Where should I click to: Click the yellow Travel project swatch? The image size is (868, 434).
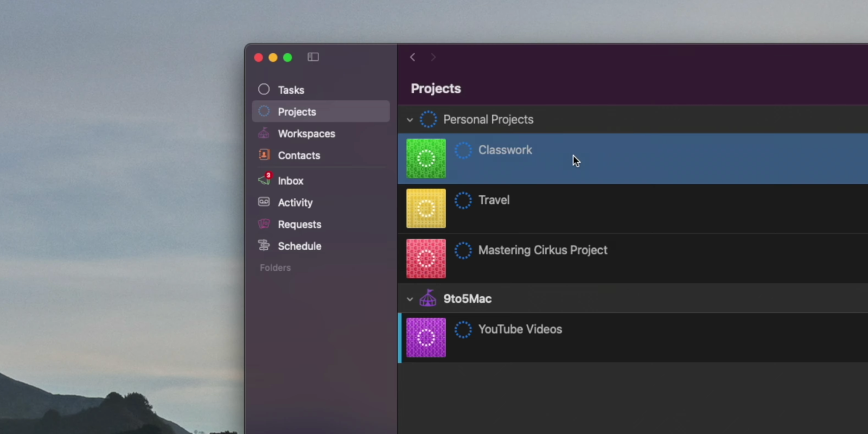click(x=426, y=208)
